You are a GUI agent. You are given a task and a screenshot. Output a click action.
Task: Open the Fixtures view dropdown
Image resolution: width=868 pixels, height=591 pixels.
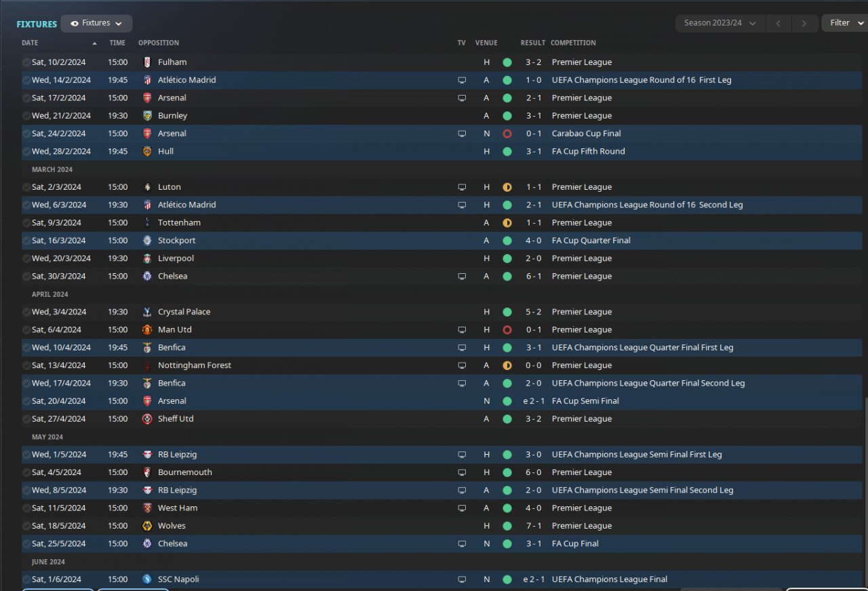coord(96,23)
